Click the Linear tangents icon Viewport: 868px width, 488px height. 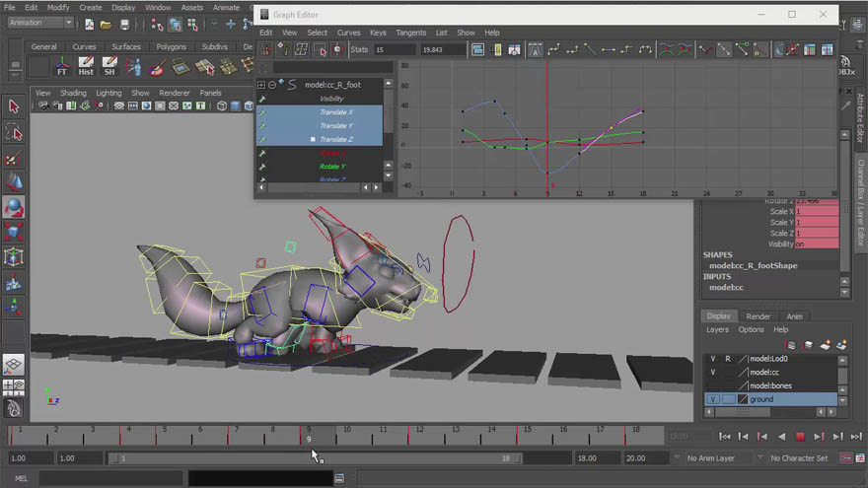[x=590, y=50]
